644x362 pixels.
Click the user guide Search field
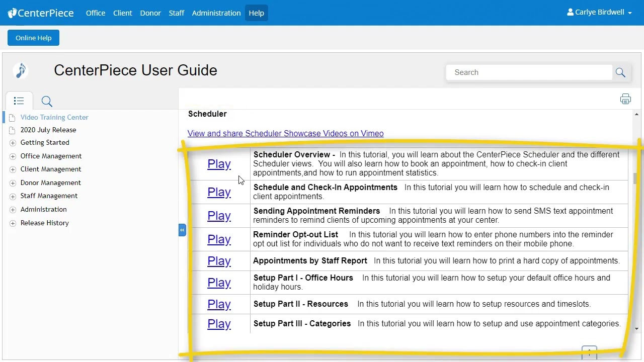point(529,72)
